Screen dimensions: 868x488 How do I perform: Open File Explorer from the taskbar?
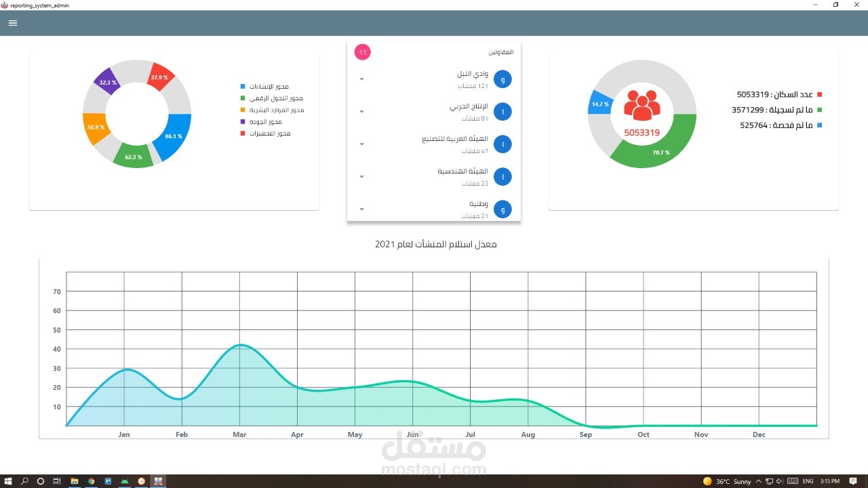point(75,481)
